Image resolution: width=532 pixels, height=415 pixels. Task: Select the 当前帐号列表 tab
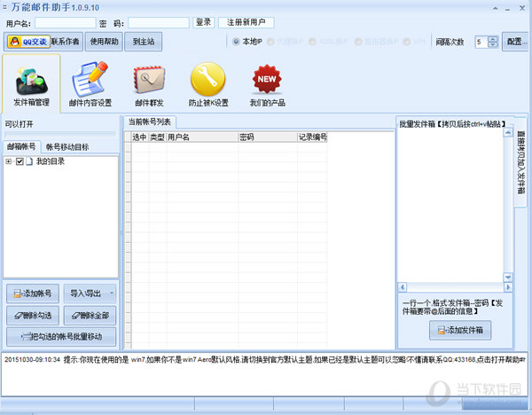tap(149, 121)
